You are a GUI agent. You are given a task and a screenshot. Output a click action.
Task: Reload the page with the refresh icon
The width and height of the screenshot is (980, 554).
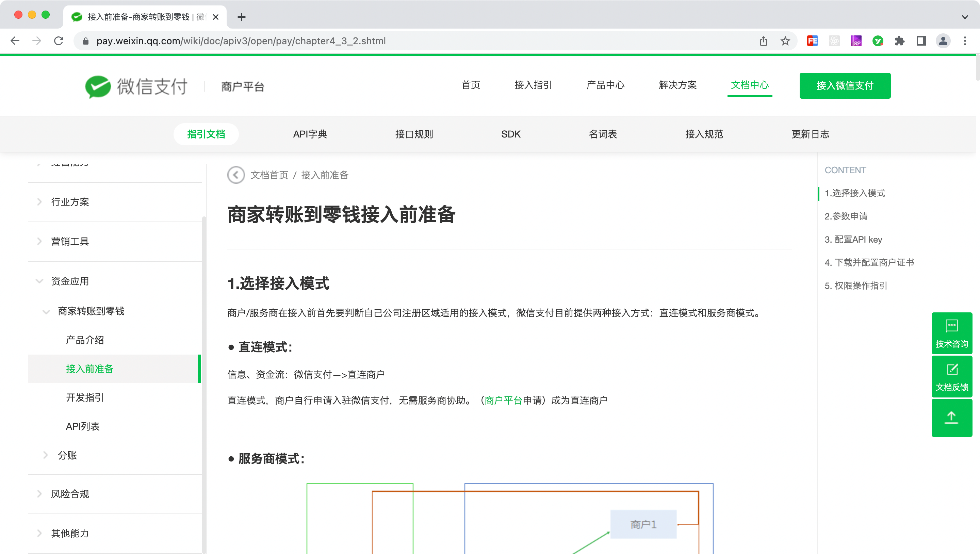(59, 41)
